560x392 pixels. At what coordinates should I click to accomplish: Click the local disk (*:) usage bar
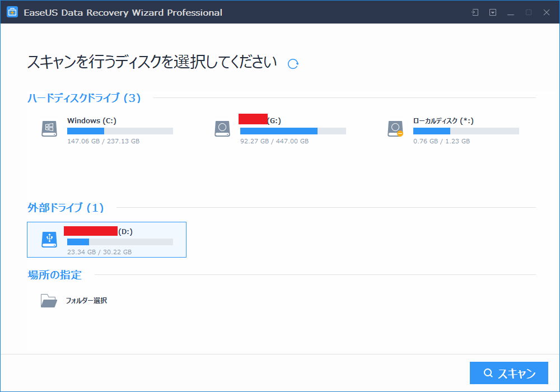tap(466, 131)
